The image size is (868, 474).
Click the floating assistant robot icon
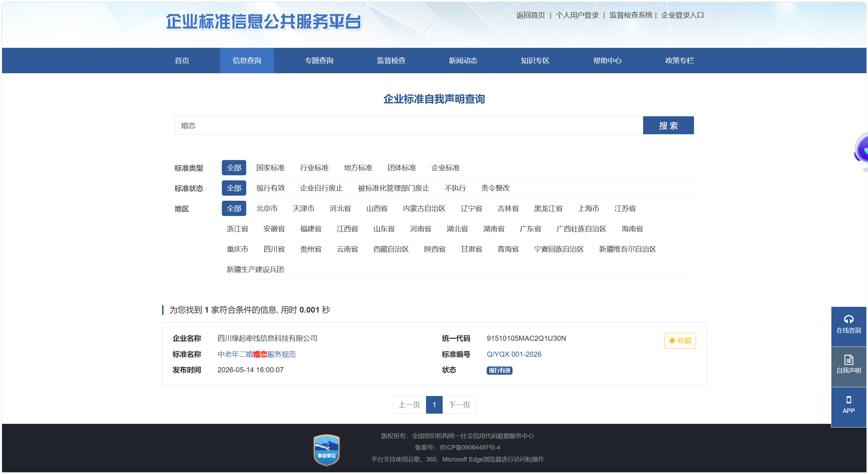coord(862,151)
